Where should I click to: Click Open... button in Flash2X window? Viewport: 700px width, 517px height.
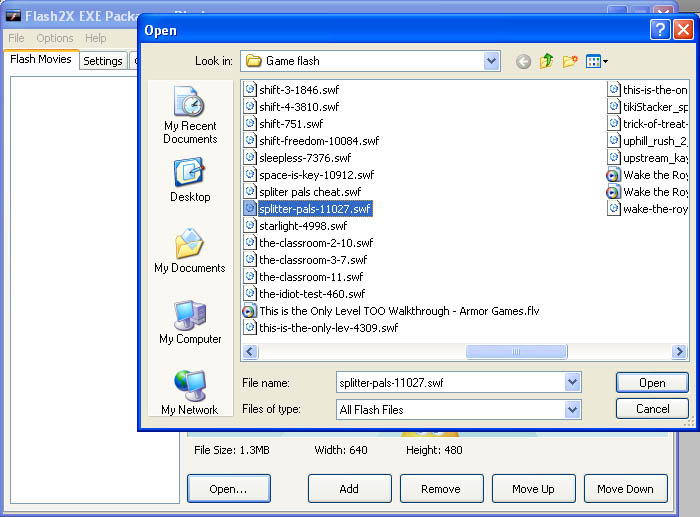click(229, 488)
